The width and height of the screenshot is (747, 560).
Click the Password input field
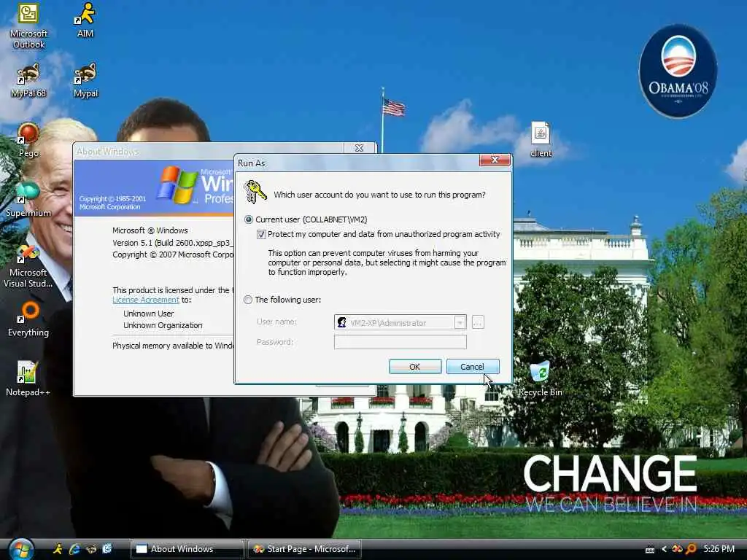400,342
